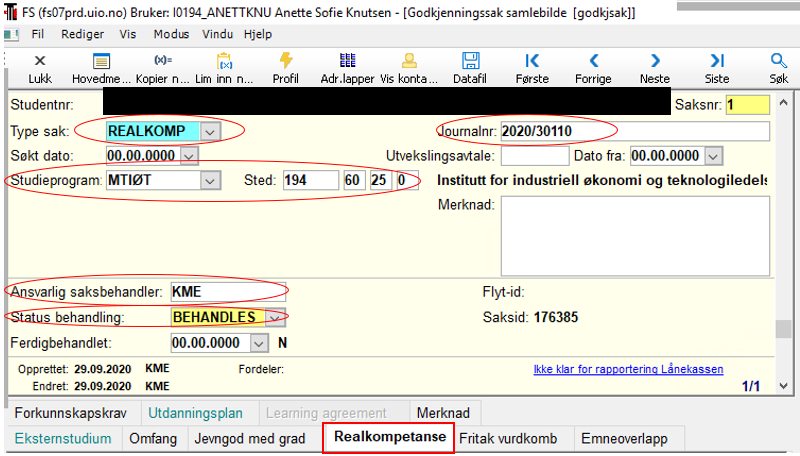Screen dimensions: 800x456
Task: Click the scrollbar up arrow
Action: pos(784,103)
